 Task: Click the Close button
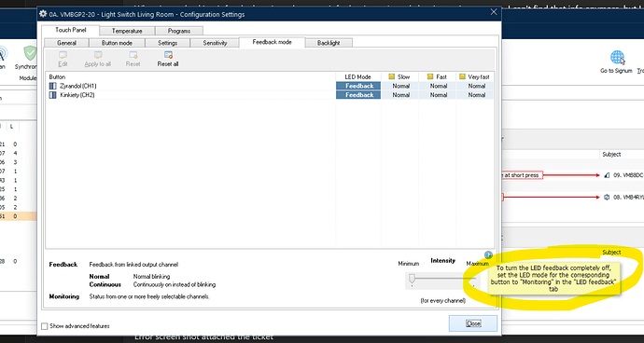coord(473,323)
